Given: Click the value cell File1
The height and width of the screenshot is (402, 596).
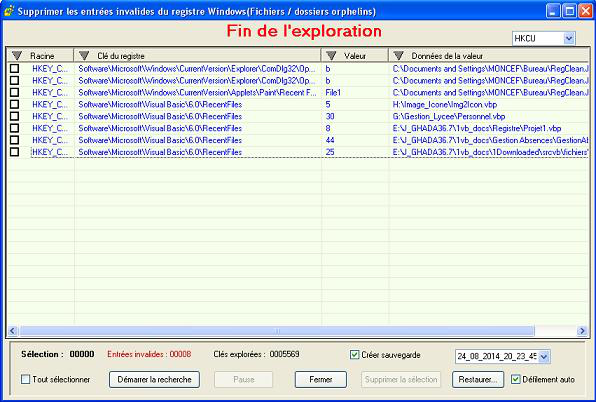Looking at the screenshot, I should (333, 92).
